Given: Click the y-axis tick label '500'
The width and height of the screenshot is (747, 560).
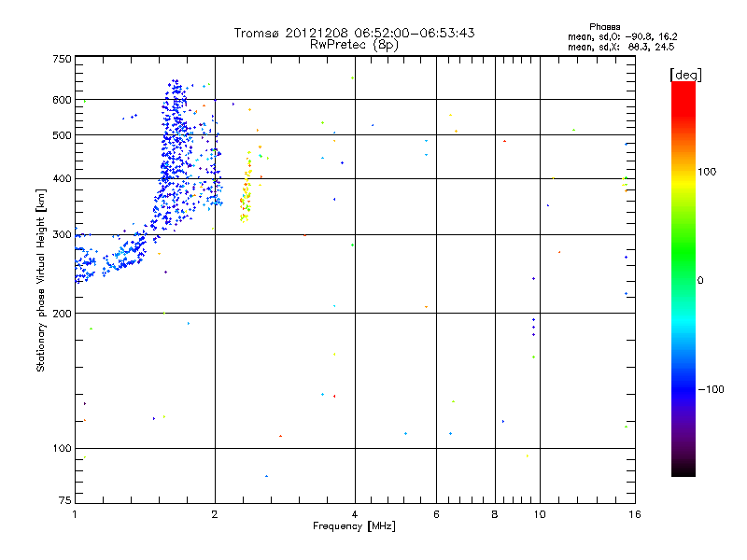Looking at the screenshot, I should point(62,135).
